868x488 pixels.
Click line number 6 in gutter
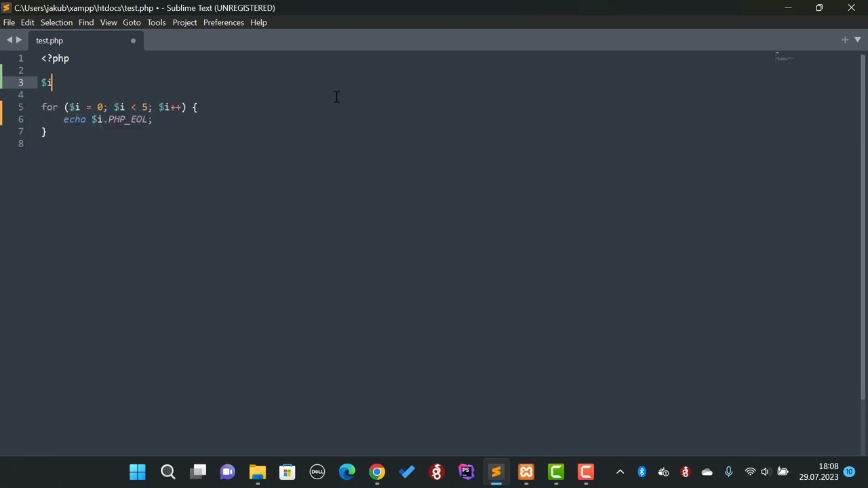tap(21, 119)
